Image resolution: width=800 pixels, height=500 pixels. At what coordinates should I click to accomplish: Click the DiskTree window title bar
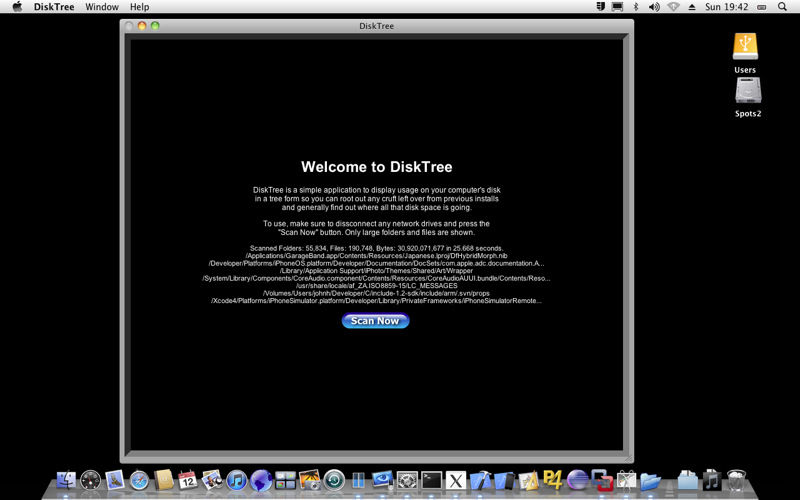click(377, 26)
